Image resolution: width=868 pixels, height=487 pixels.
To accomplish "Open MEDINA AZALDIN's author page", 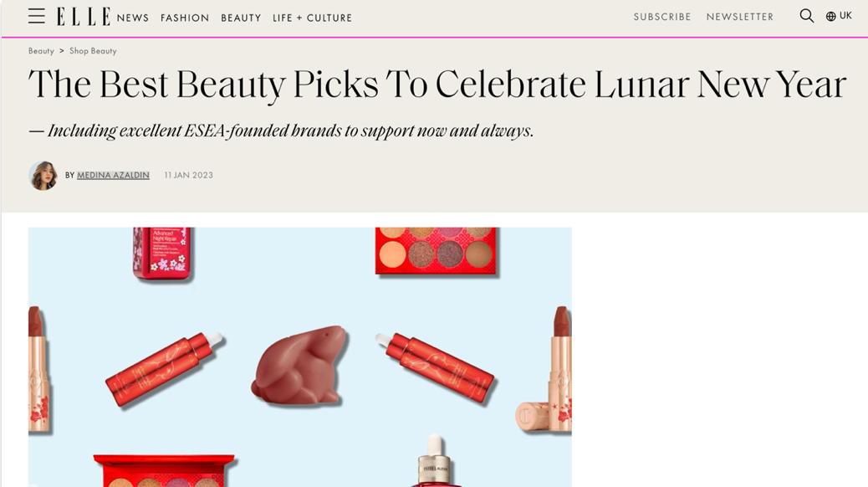I will [113, 175].
